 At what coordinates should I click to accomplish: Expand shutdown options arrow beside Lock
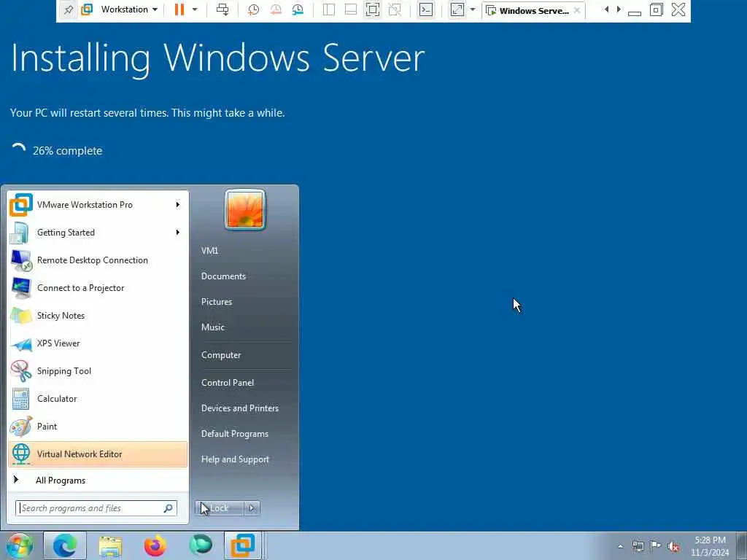[x=252, y=508]
